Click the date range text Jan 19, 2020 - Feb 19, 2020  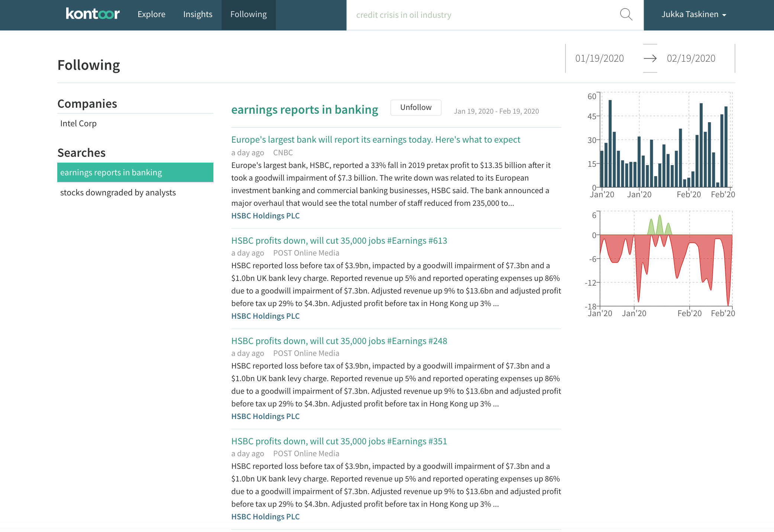coord(496,111)
